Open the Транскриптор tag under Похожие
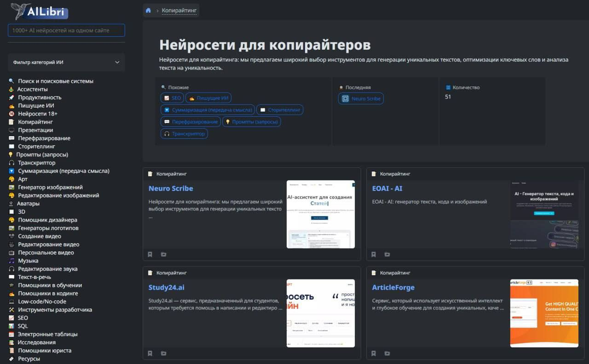Viewport: 589px width, 364px height. [x=184, y=134]
